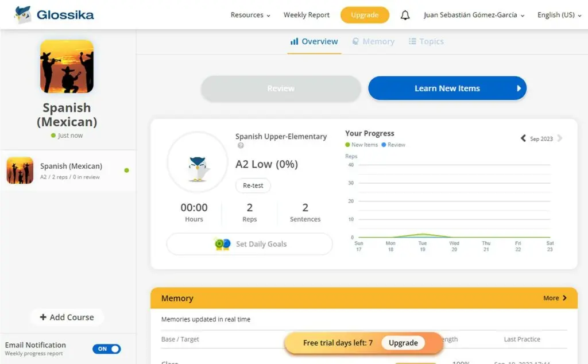Click the 2 Reps stat

[x=249, y=212]
